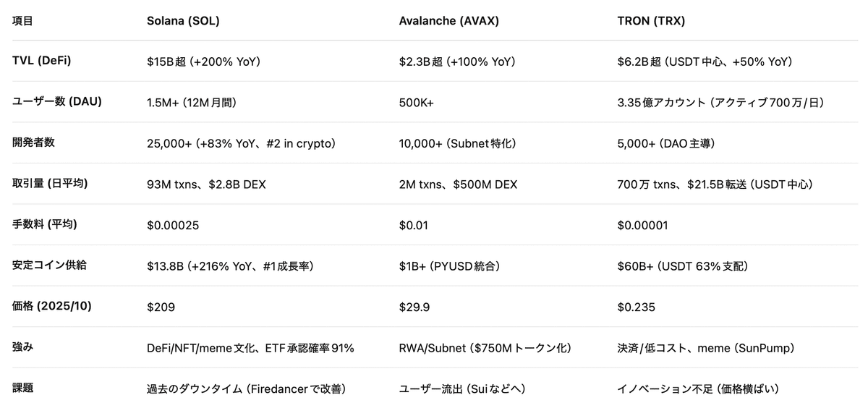Click the 価格 (2025/10) row label
Screen dimensions: 868x408
[52, 307]
